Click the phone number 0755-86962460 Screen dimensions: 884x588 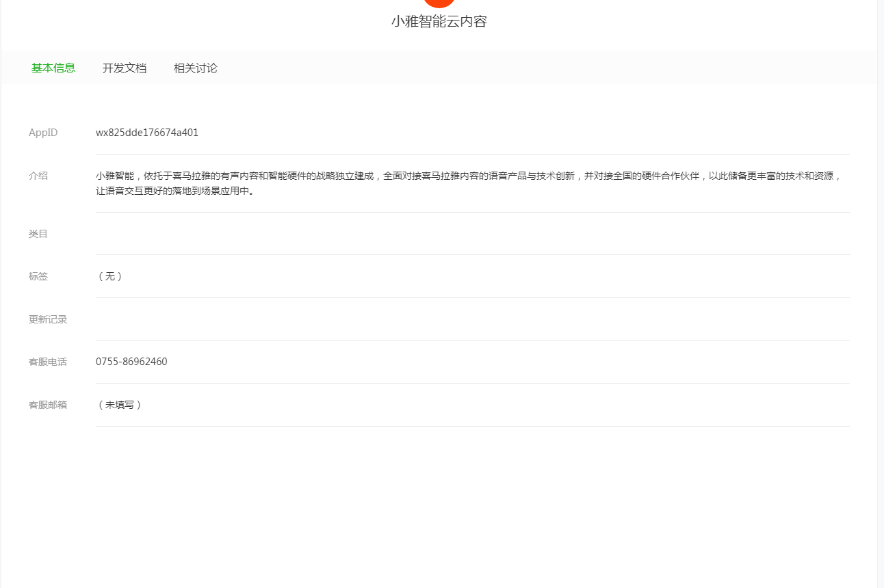pyautogui.click(x=131, y=362)
